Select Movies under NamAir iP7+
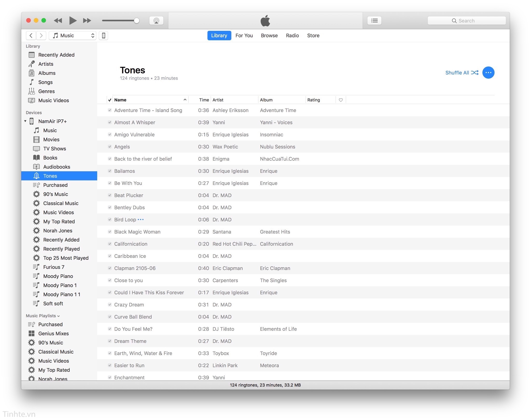The height and width of the screenshot is (420, 531). pos(51,140)
